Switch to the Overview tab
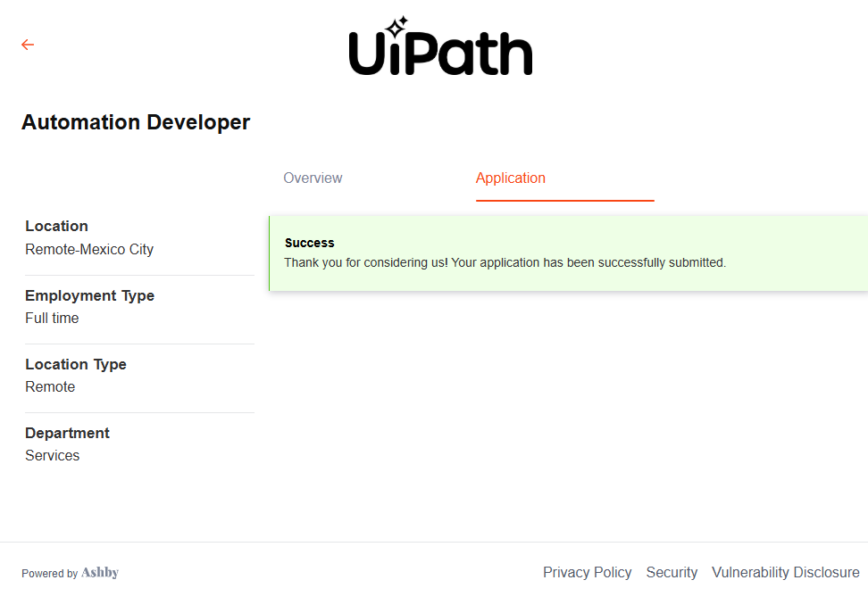Screen dimensions: 868x605 [313, 178]
